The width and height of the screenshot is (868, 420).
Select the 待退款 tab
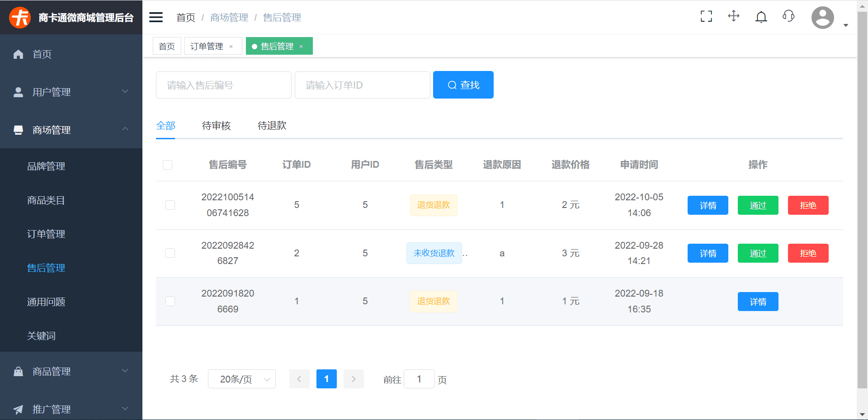point(272,126)
